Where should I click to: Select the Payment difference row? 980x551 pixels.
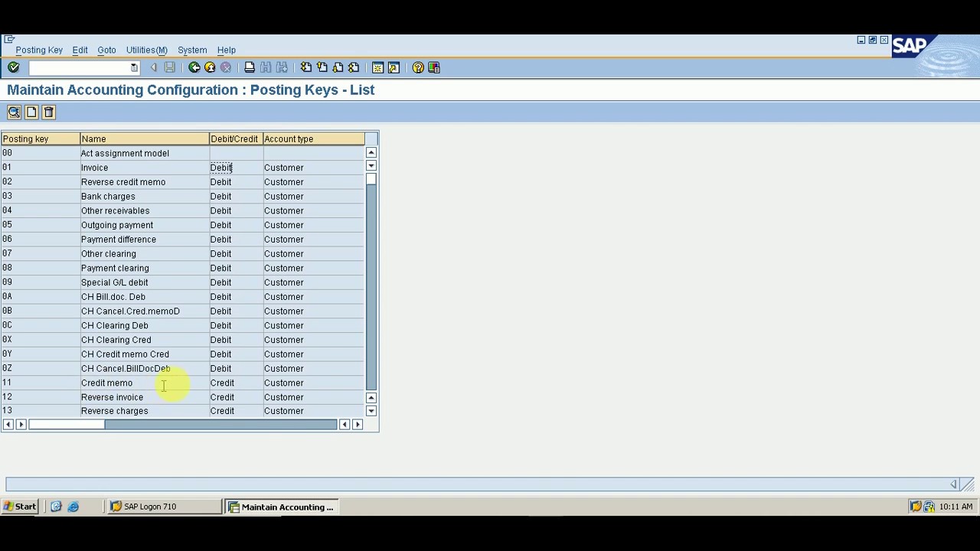point(182,240)
